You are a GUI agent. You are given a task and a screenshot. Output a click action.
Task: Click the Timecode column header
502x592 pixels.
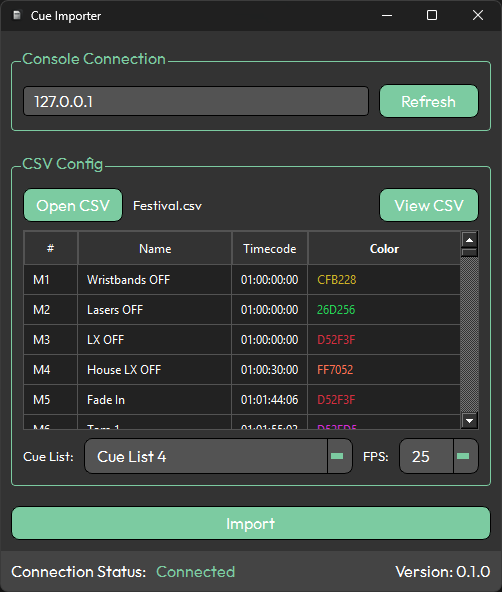[269, 248]
